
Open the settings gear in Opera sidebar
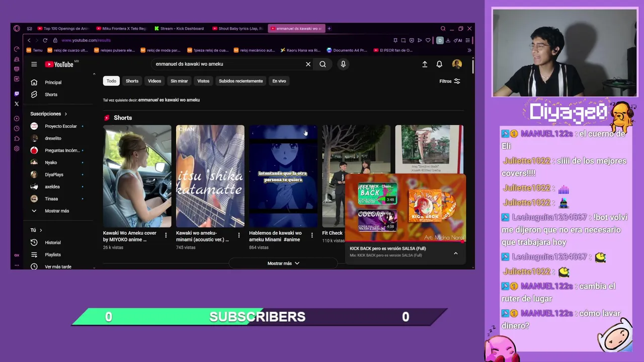click(17, 148)
